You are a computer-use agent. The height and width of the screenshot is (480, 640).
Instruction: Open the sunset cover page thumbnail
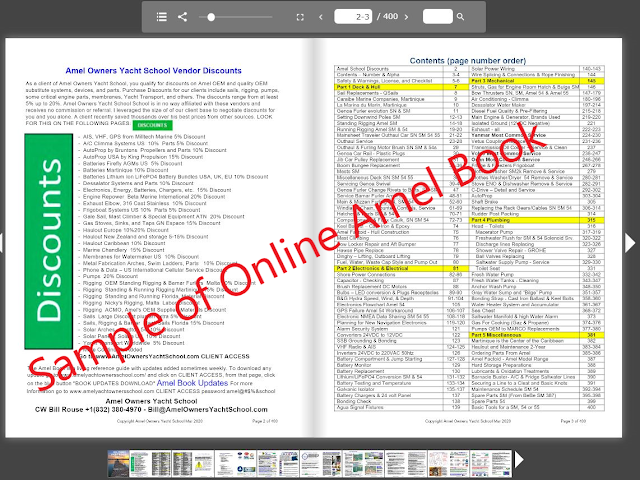point(118,464)
